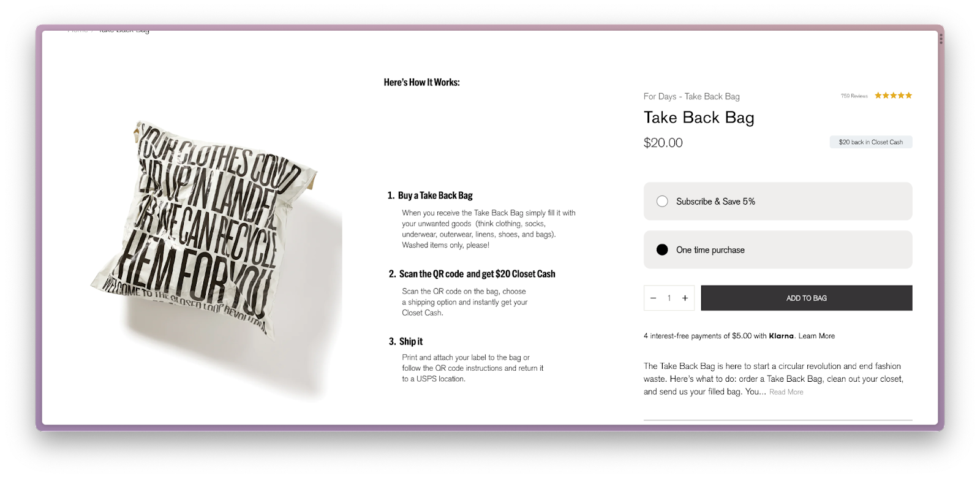This screenshot has height=478, width=980.
Task: Click the middle rating star
Action: (x=893, y=95)
